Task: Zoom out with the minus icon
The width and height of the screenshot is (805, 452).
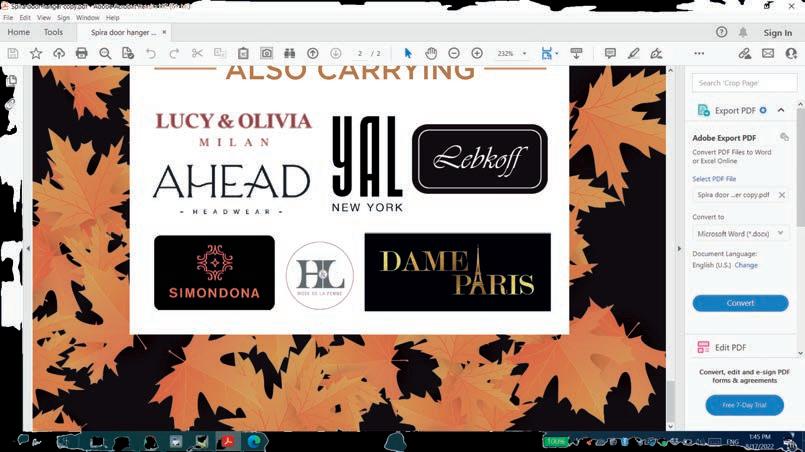Action: coord(454,53)
